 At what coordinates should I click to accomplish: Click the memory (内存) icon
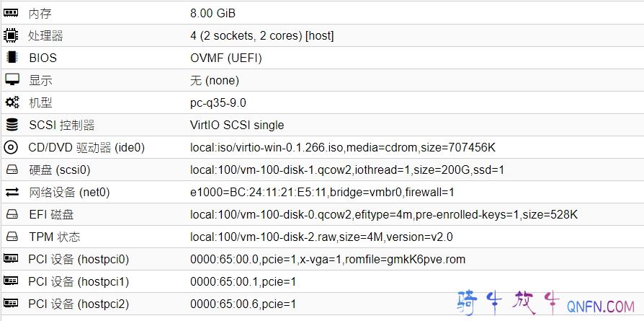[12, 13]
